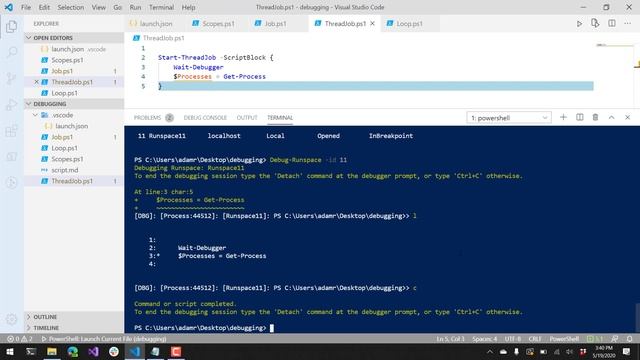The width and height of the screenshot is (640, 360).
Task: Click PowerShell Launch Current File status item
Action: 104,339
